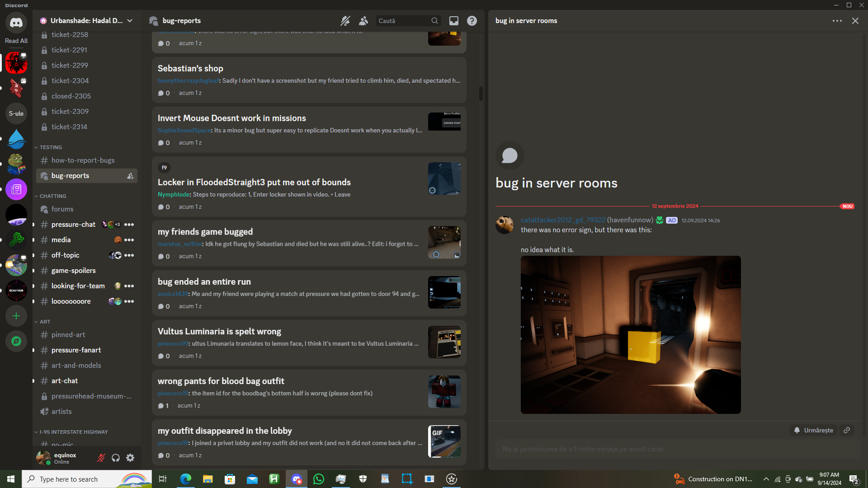Collapse the CHATTING category

pos(52,196)
